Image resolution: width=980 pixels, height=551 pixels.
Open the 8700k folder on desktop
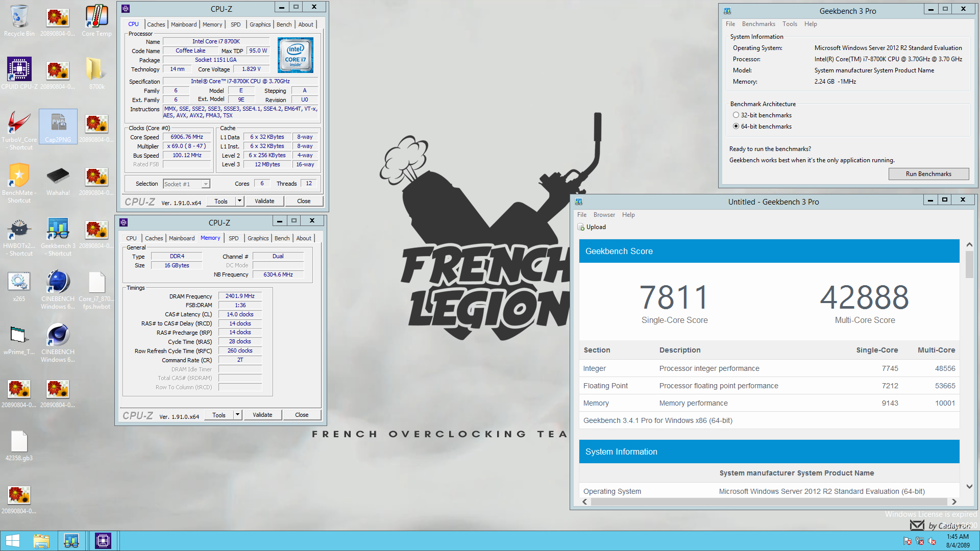click(96, 73)
